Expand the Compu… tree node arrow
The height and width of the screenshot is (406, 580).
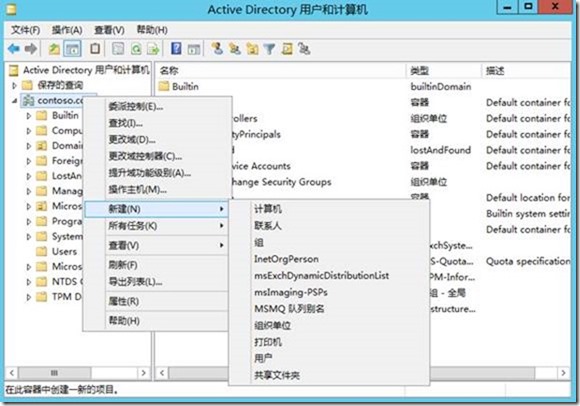point(28,131)
